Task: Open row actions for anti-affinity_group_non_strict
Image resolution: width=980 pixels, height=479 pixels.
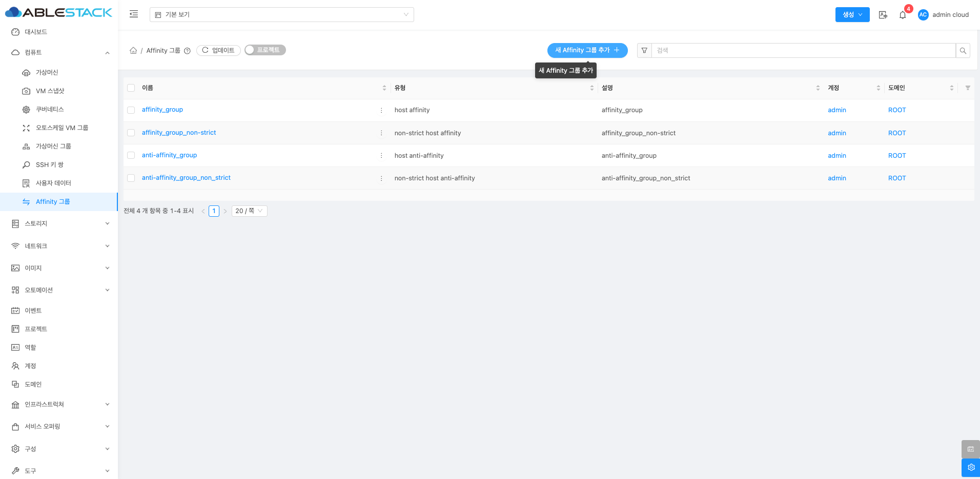Action: click(x=381, y=178)
